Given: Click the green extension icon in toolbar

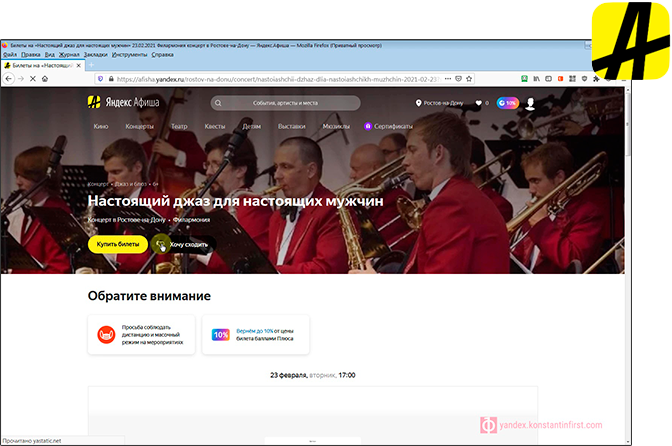Looking at the screenshot, I should click(524, 79).
